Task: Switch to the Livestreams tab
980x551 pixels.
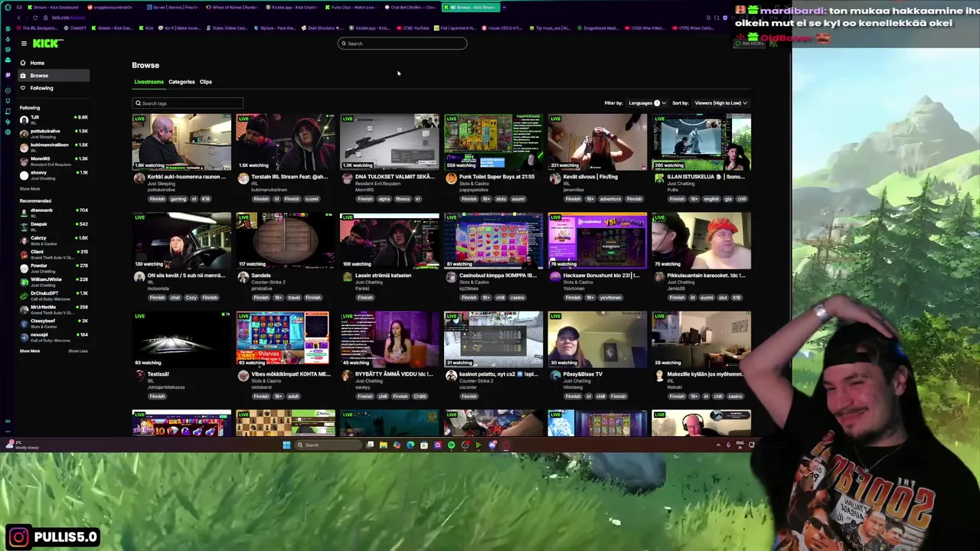Action: (149, 82)
